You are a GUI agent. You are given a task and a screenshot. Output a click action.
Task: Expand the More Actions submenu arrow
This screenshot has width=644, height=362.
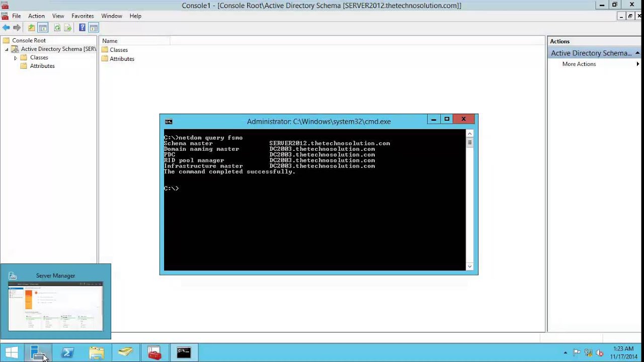638,64
